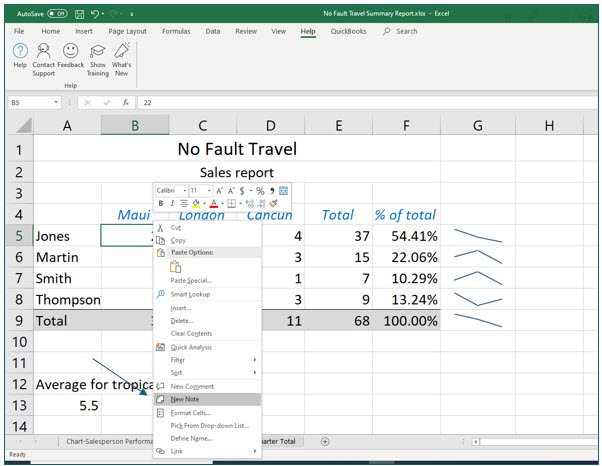This screenshot has height=466, width=602.
Task: Toggle Bold in mini toolbar
Action: pos(161,203)
